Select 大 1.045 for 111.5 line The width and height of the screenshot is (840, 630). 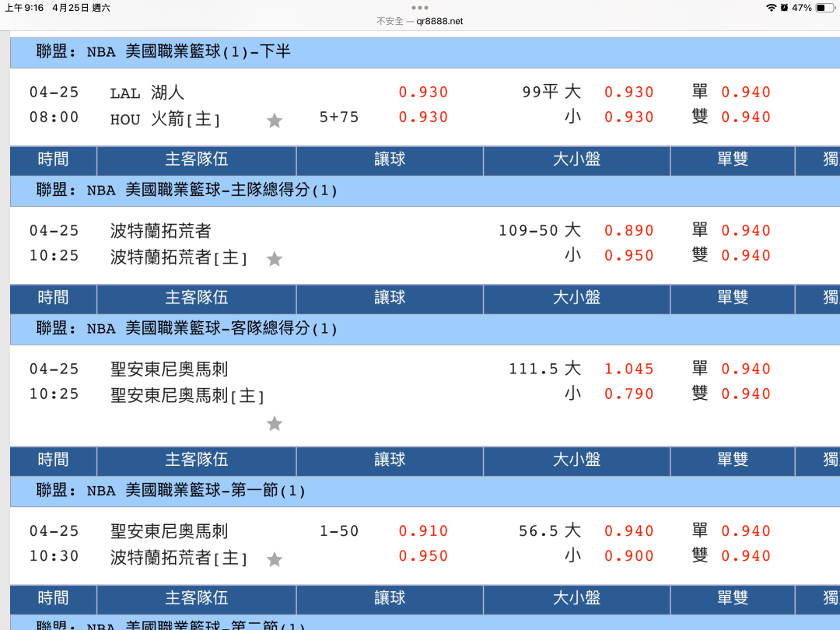tap(629, 369)
